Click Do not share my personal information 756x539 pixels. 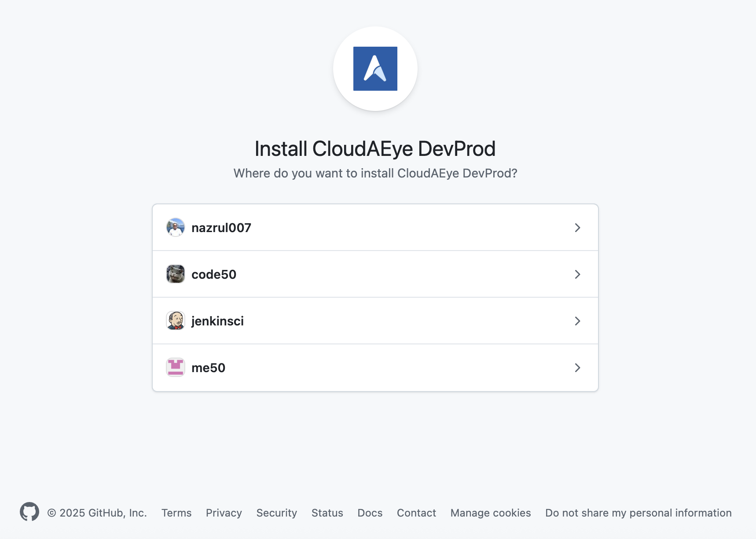point(639,513)
